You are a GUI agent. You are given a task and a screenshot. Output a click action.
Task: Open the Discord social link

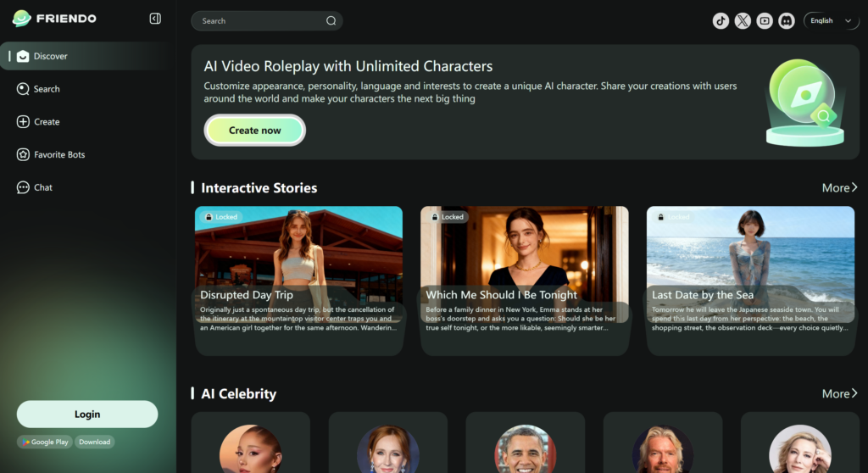click(x=787, y=21)
